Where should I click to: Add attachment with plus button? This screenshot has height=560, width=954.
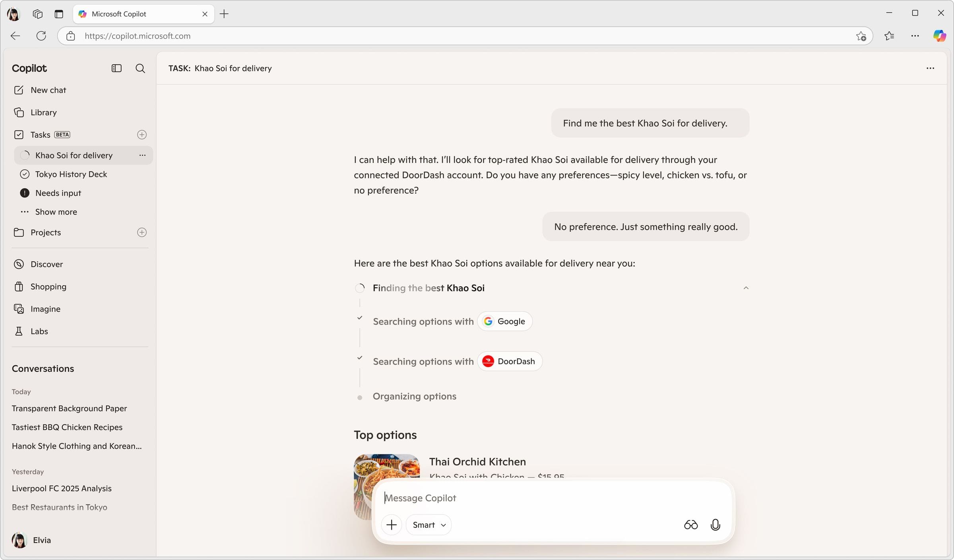[392, 525]
